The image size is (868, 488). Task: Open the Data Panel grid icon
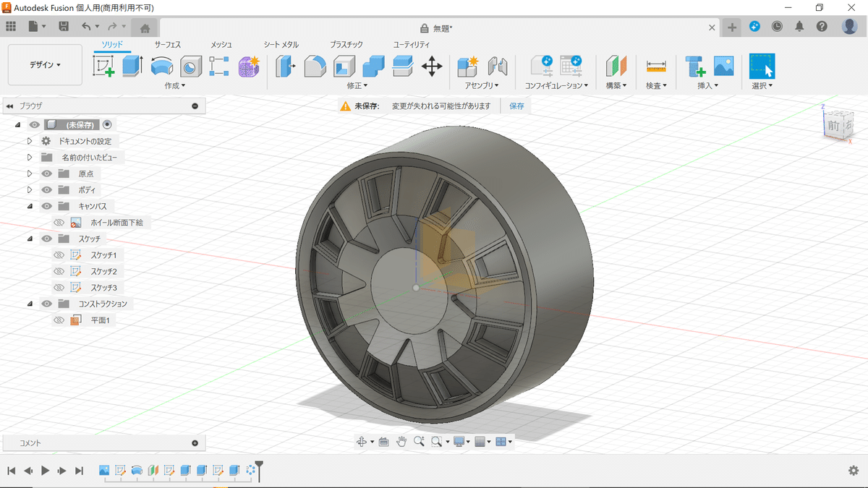[11, 27]
